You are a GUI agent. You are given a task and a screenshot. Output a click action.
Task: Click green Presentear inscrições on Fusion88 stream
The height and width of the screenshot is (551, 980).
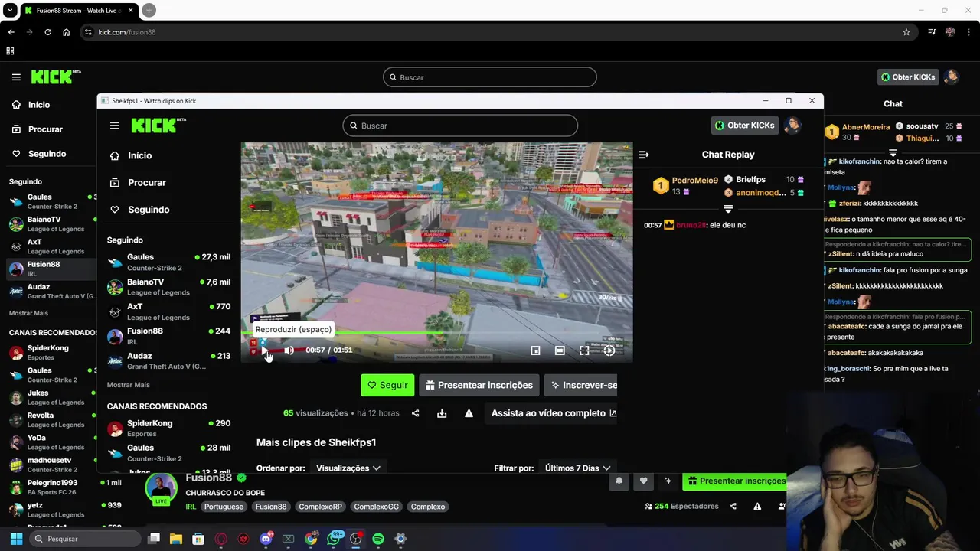pos(735,481)
